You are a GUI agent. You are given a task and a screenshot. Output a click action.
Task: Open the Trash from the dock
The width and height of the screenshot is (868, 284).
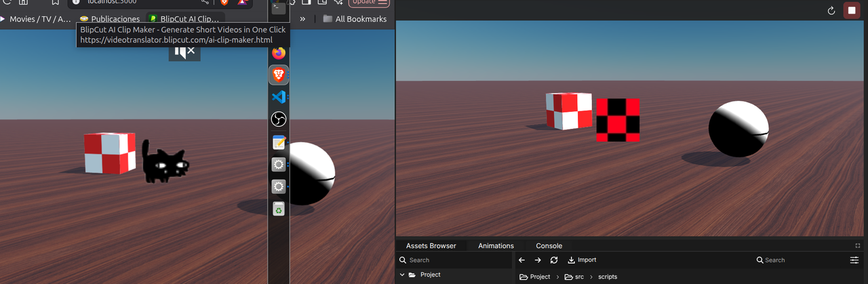279,209
